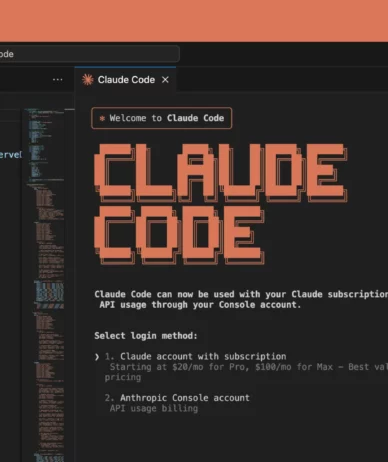Click the Welcome to Claude Code banner
This screenshot has width=388, height=462.
[x=162, y=118]
